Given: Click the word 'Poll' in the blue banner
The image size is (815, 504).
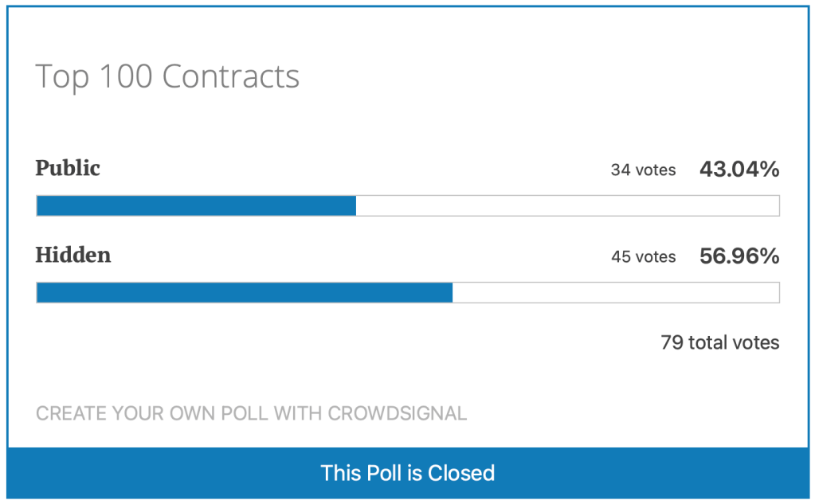Looking at the screenshot, I should [x=378, y=473].
